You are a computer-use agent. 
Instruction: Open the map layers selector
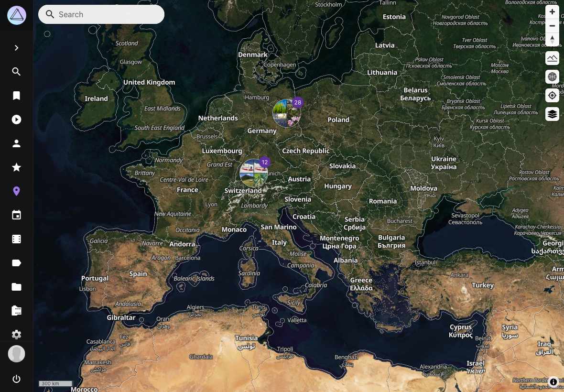pos(552,114)
